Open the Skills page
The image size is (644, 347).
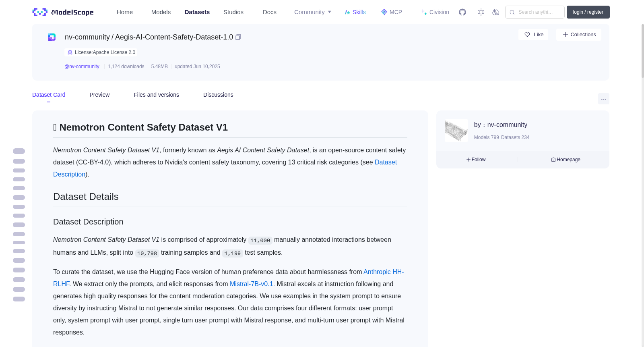pos(355,12)
